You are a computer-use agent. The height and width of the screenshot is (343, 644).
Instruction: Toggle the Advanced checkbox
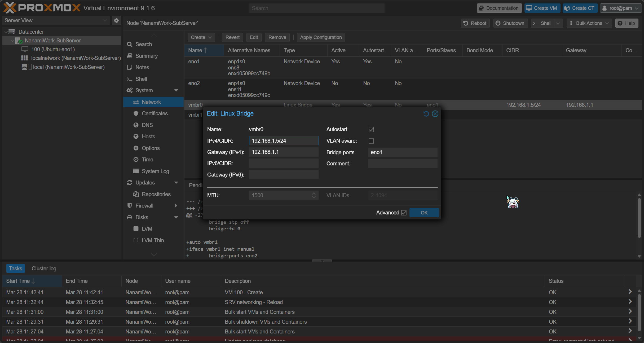coord(404,213)
